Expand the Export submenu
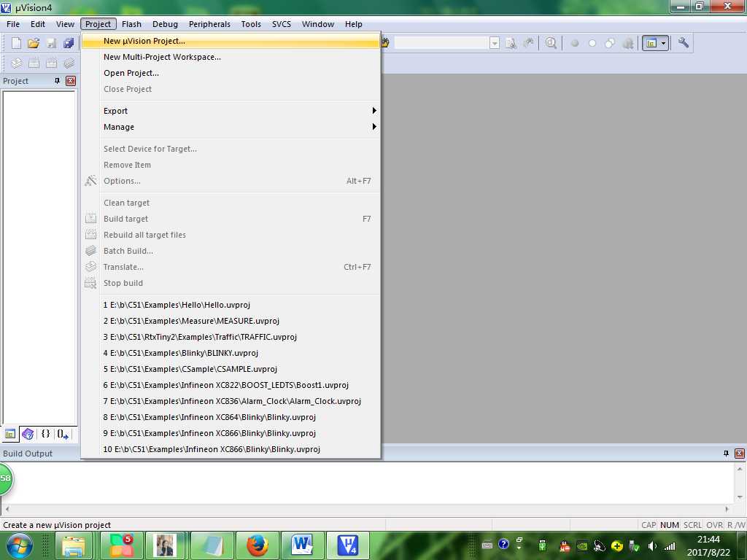Viewport: 747px width, 560px height. click(x=231, y=111)
